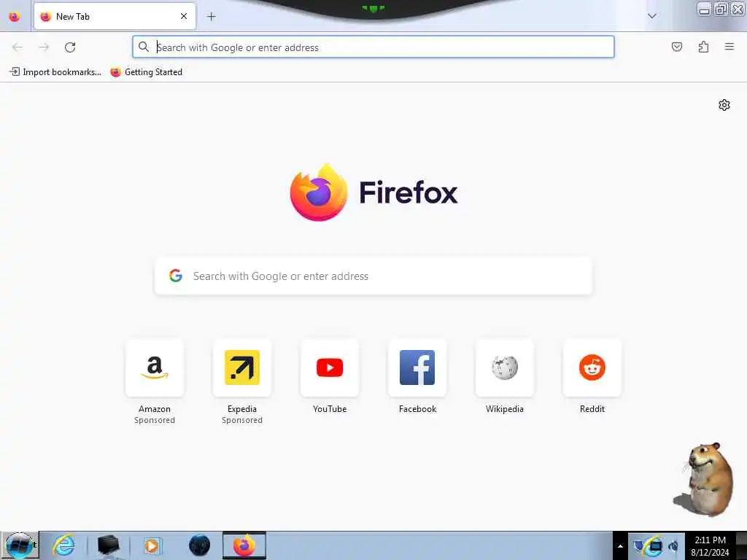This screenshot has height=560, width=747.
Task: Open new tab personalize gear icon
Action: (x=724, y=105)
